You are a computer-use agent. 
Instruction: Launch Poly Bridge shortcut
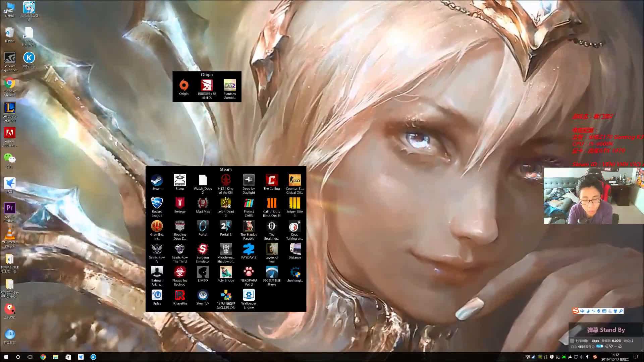(226, 274)
